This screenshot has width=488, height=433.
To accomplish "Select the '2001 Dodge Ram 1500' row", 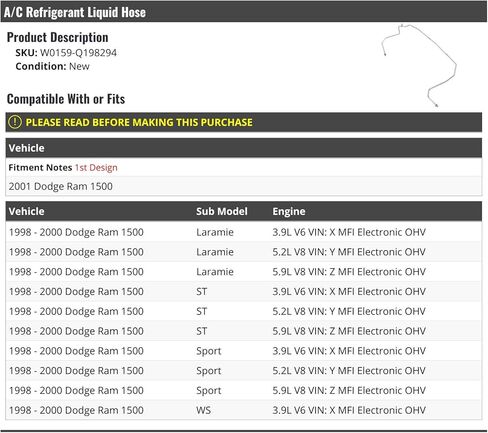I will [244, 186].
